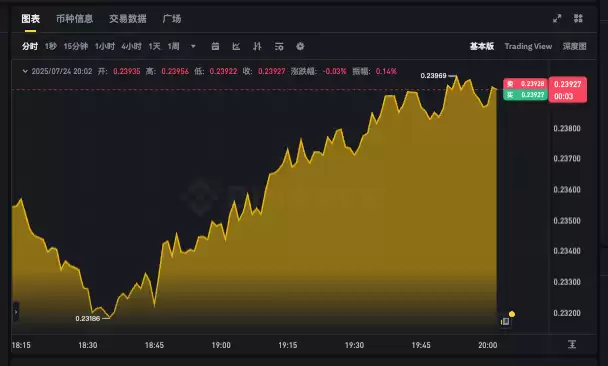Click the 0.23800 price axis label
This screenshot has width=608, height=366.
(567, 128)
